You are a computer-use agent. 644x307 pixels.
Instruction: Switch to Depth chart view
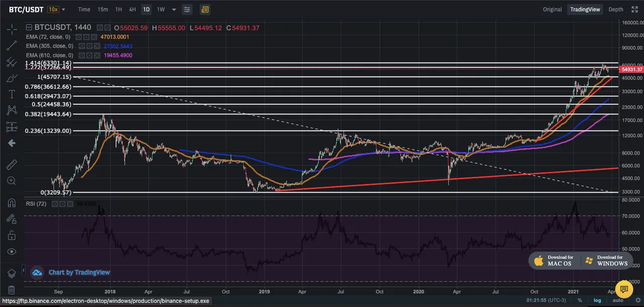(x=616, y=10)
